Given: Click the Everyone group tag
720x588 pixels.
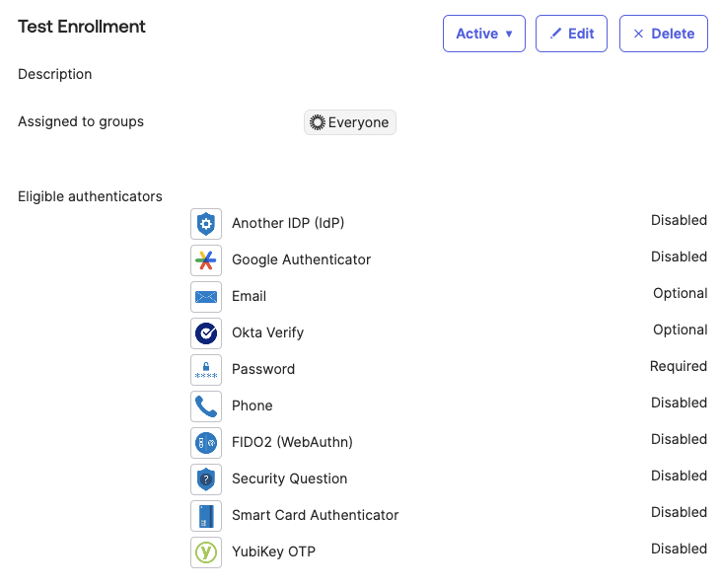Looking at the screenshot, I should (x=350, y=122).
